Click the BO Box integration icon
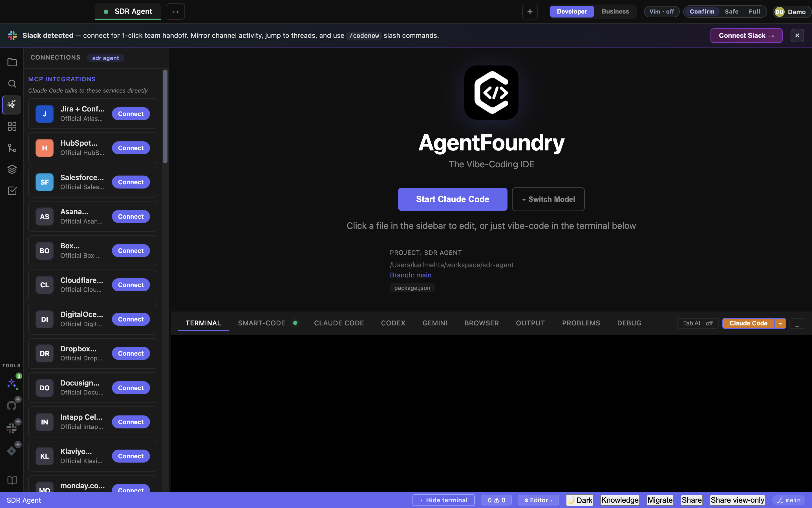Viewport: 812px width, 508px height. [x=45, y=251]
